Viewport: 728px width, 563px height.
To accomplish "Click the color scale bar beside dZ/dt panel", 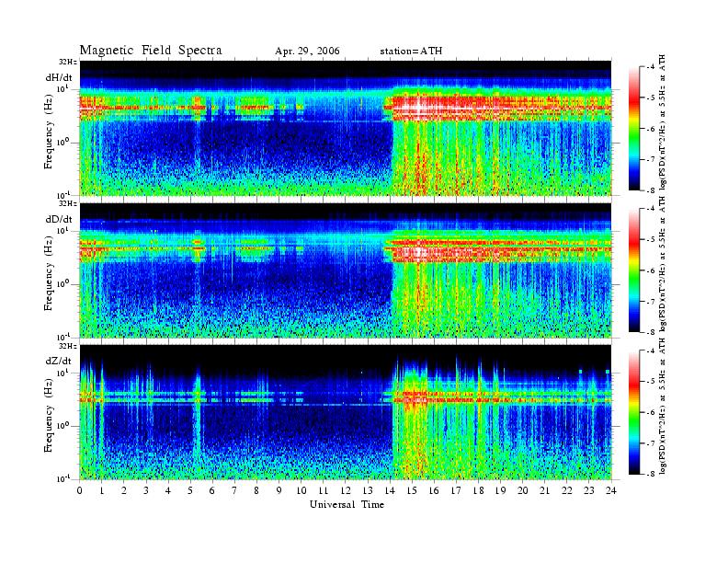I will [634, 412].
